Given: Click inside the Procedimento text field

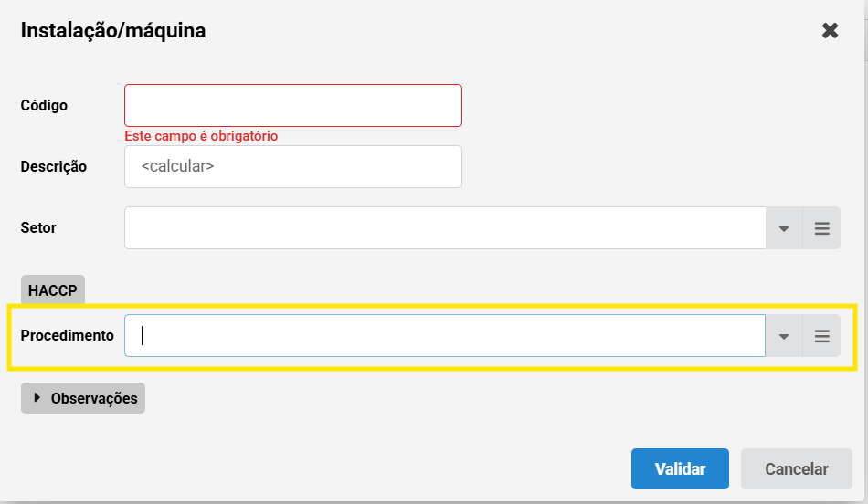Looking at the screenshot, I should pyautogui.click(x=445, y=336).
